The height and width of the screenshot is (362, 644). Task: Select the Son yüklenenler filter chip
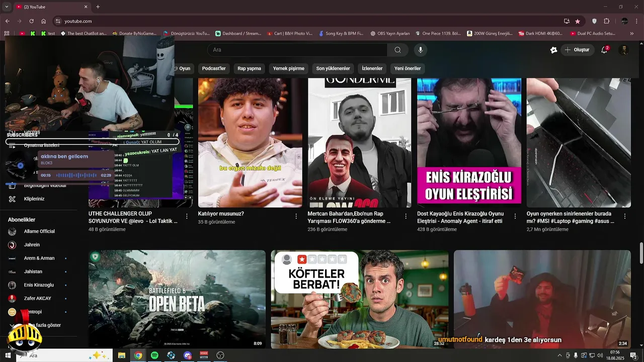pos(333,68)
